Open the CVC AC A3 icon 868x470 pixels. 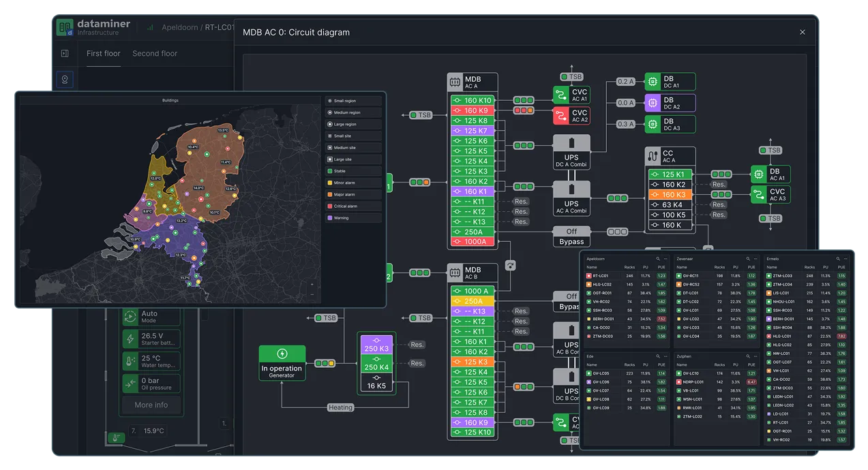759,195
